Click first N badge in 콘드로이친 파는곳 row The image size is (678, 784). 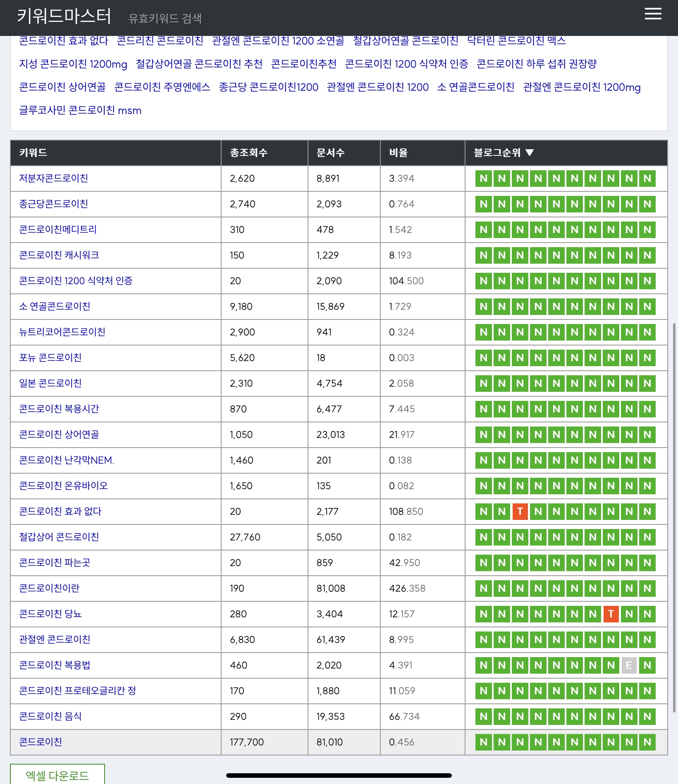coord(484,563)
